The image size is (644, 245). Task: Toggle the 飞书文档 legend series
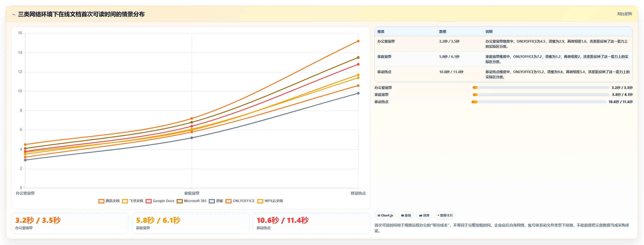click(132, 201)
